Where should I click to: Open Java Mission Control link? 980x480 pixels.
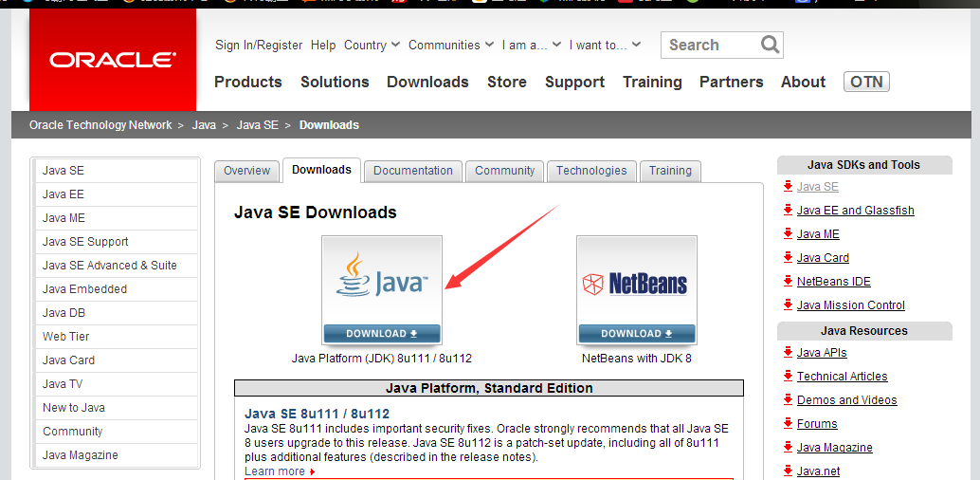point(850,305)
